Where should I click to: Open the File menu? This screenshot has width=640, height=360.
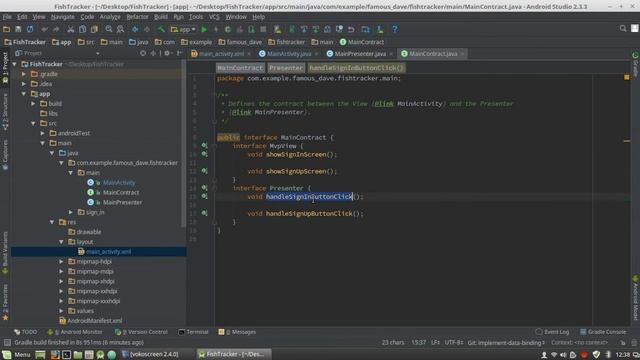coord(7,17)
